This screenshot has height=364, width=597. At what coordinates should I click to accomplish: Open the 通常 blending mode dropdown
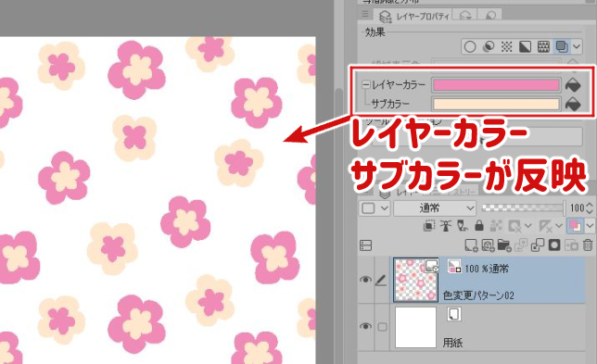click(x=435, y=208)
